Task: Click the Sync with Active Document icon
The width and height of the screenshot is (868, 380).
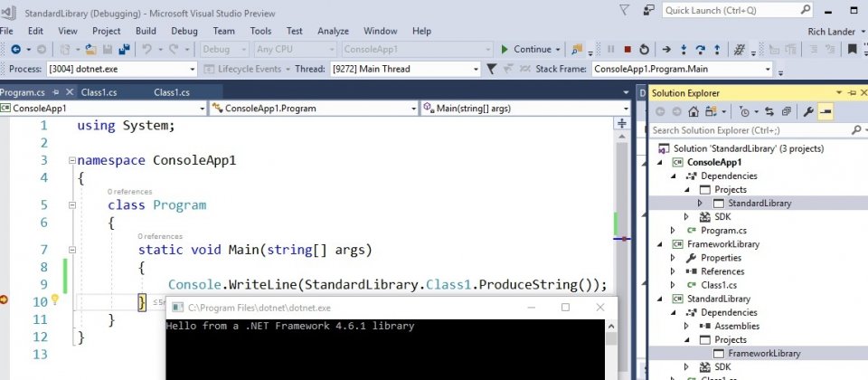Action: (769, 112)
